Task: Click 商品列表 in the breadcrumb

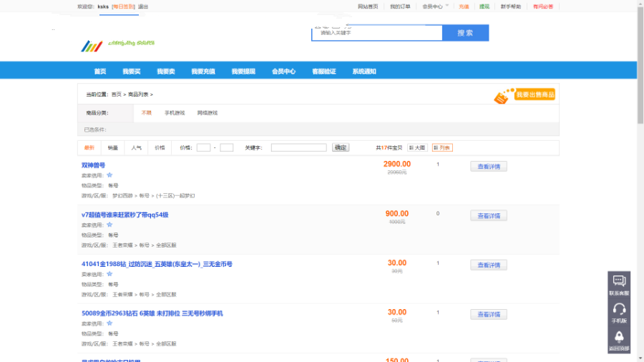Action: [x=138, y=94]
